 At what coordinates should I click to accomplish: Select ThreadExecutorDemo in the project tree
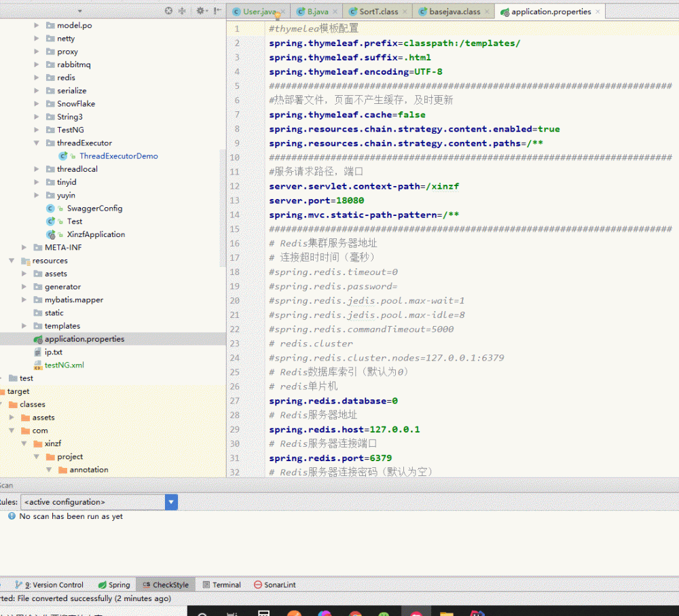pos(118,156)
